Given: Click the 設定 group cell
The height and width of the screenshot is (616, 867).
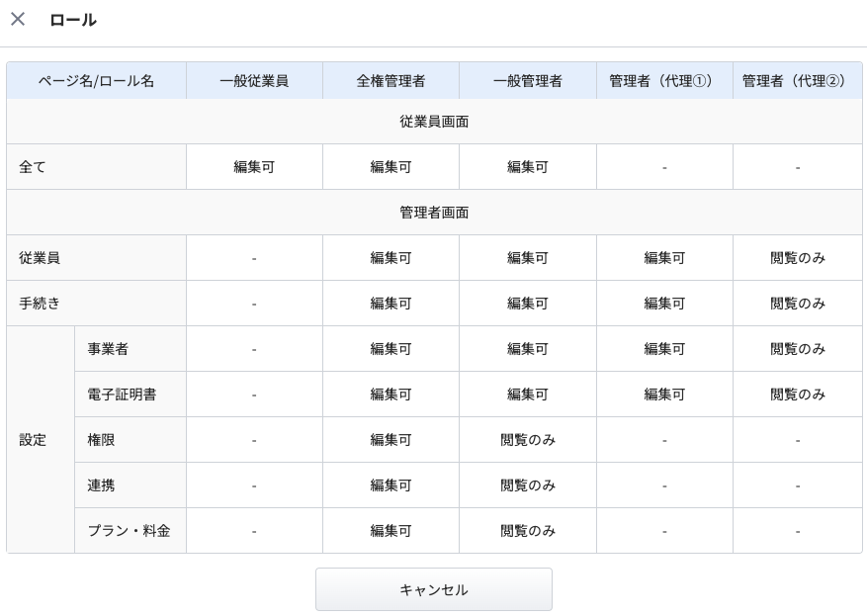Looking at the screenshot, I should [x=34, y=440].
